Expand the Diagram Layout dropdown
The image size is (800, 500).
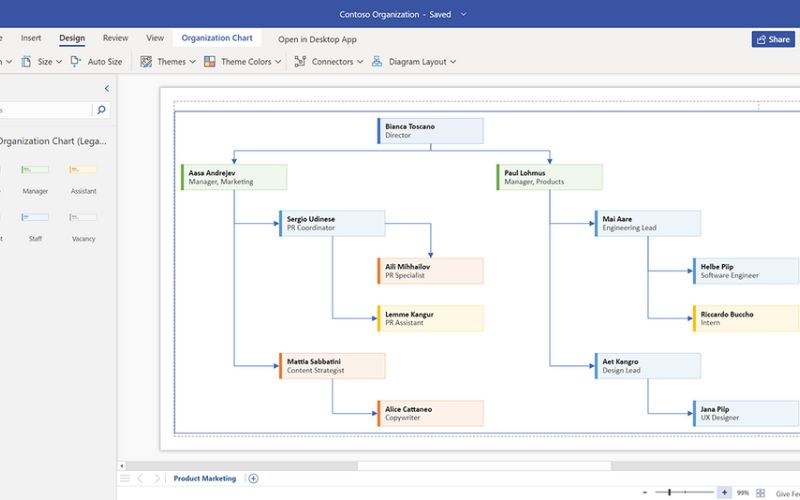pos(453,62)
